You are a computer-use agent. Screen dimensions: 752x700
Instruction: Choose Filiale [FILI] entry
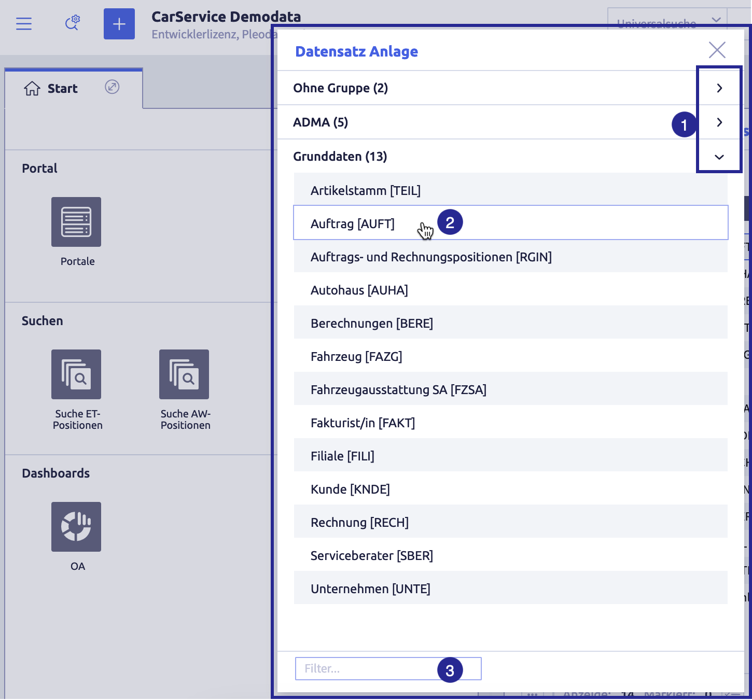click(x=511, y=456)
